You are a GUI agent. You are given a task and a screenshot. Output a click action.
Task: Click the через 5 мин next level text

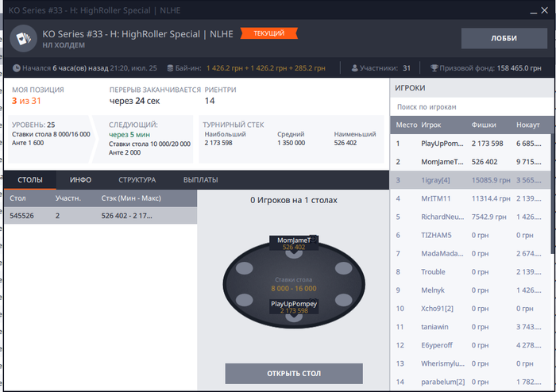[x=129, y=135]
